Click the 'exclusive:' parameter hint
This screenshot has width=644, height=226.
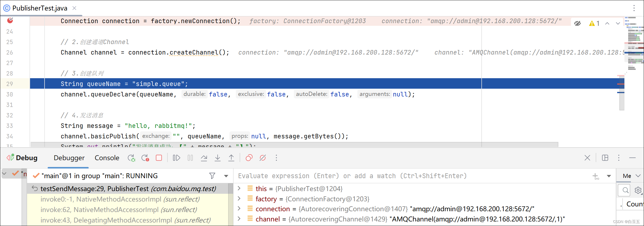coord(251,94)
